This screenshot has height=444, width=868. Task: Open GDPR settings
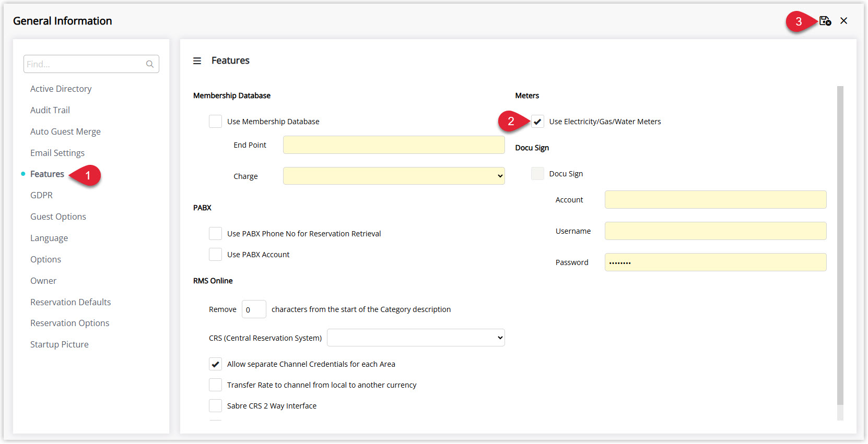(x=41, y=195)
